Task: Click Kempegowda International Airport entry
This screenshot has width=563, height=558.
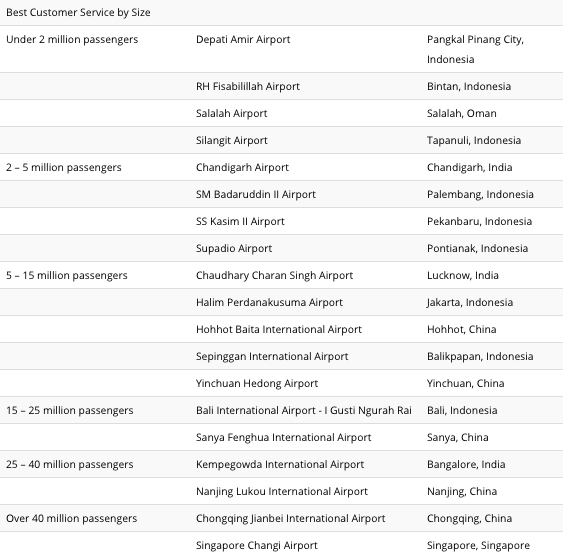Action: [280, 464]
